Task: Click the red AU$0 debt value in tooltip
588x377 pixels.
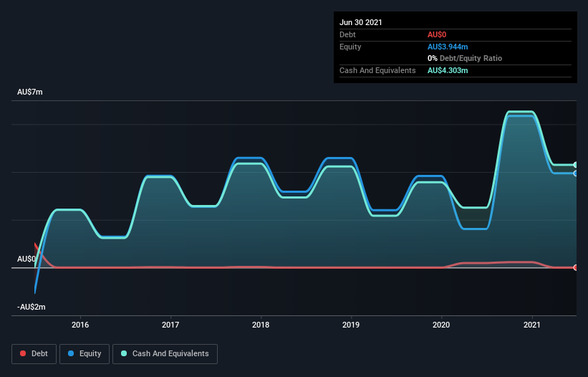Action: click(437, 34)
